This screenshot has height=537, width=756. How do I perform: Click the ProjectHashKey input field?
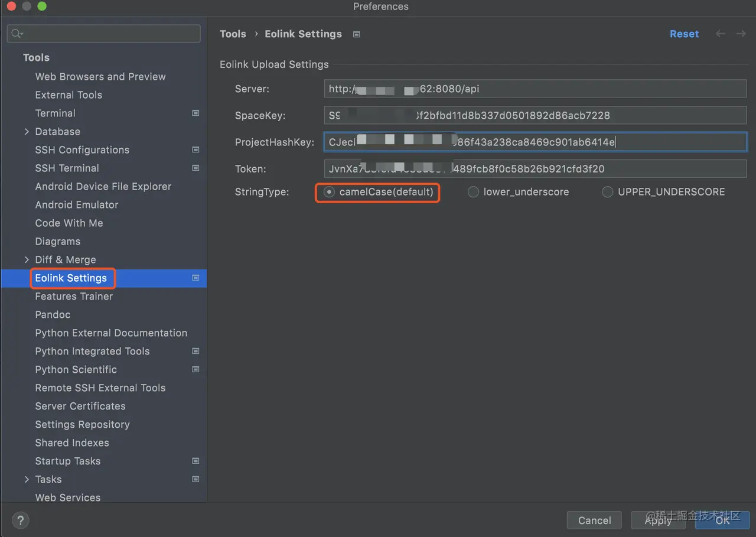535,142
